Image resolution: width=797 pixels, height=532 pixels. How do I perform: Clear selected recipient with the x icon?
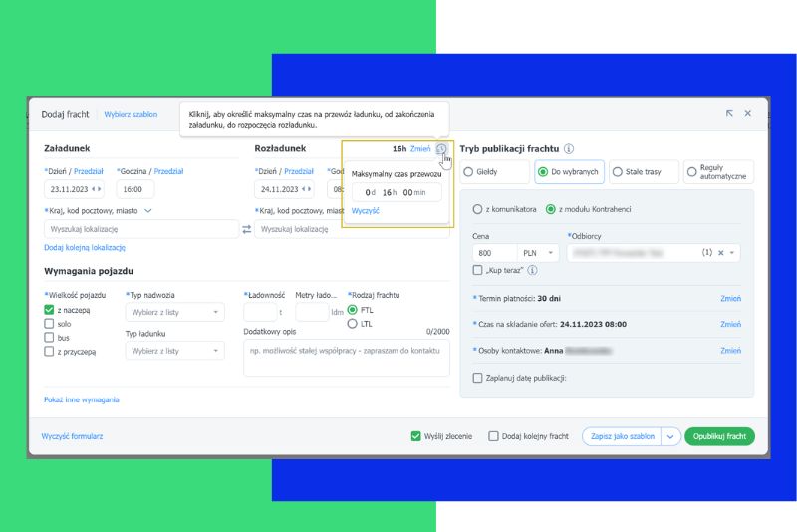tap(721, 253)
